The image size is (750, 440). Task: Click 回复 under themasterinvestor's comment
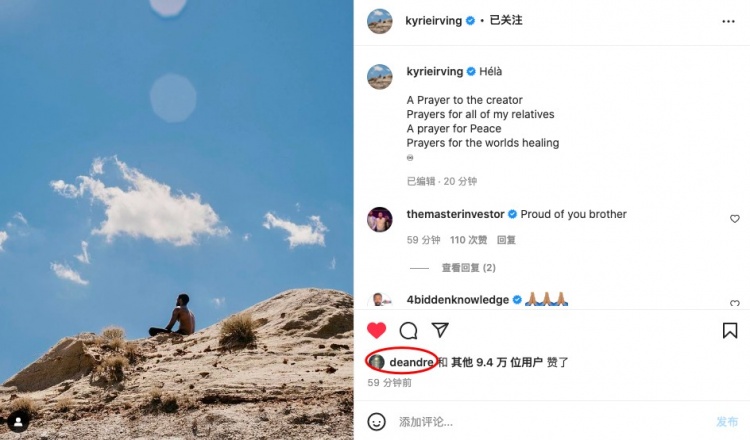[x=506, y=240]
